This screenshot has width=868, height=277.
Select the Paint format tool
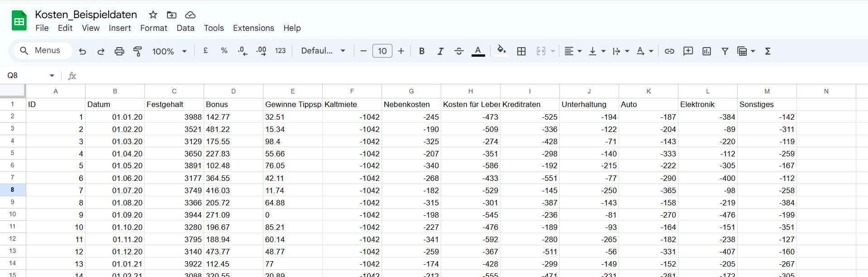coord(138,51)
